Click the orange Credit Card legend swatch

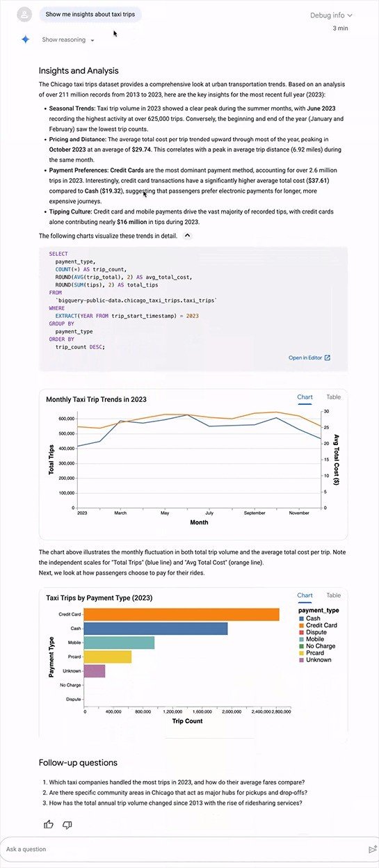(300, 625)
